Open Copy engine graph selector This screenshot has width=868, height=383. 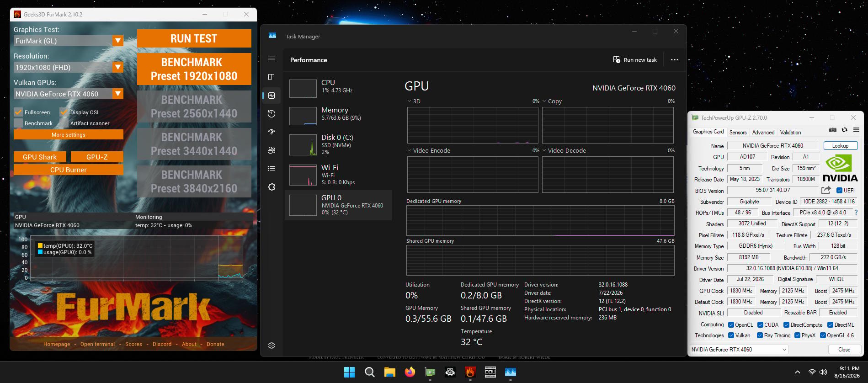click(552, 101)
